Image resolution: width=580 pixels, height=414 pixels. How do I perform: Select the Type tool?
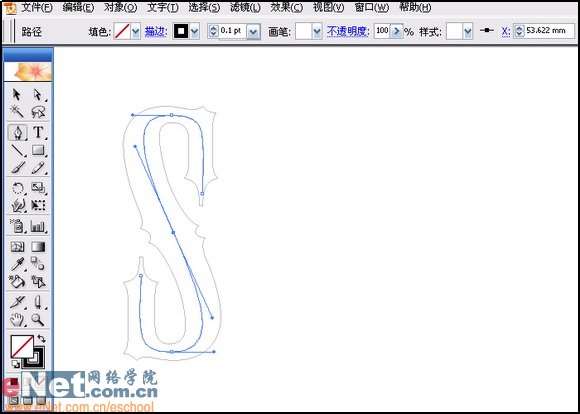tap(38, 132)
